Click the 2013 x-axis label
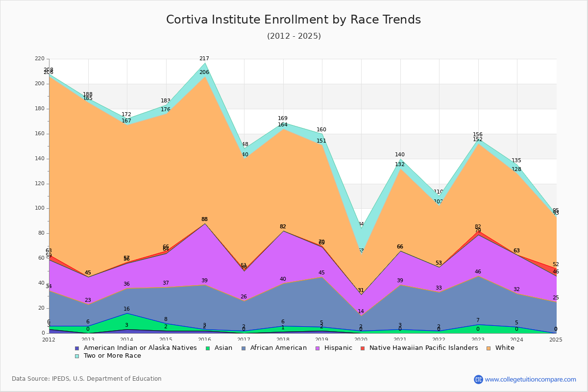 click(88, 340)
